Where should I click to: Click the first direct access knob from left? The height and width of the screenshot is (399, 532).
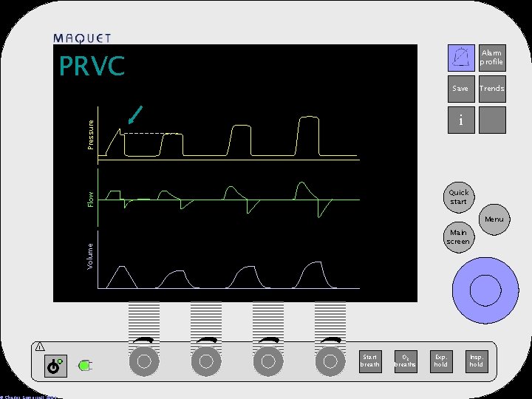(144, 361)
